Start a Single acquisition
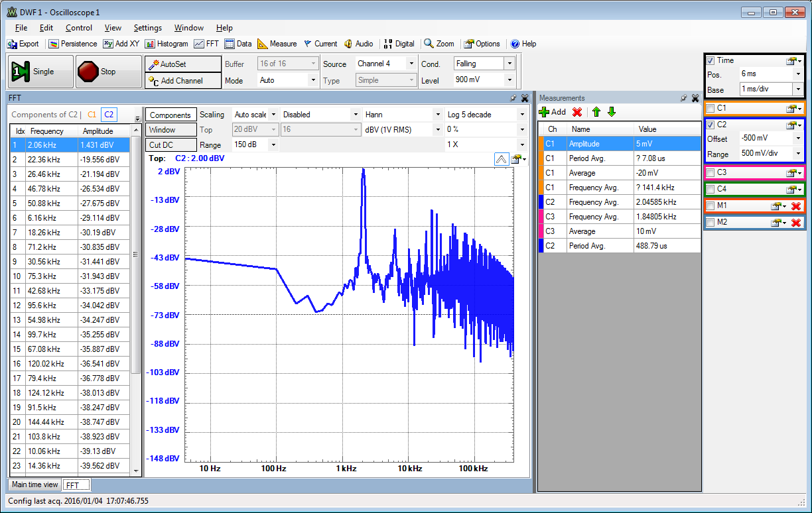812x513 pixels. pyautogui.click(x=40, y=72)
